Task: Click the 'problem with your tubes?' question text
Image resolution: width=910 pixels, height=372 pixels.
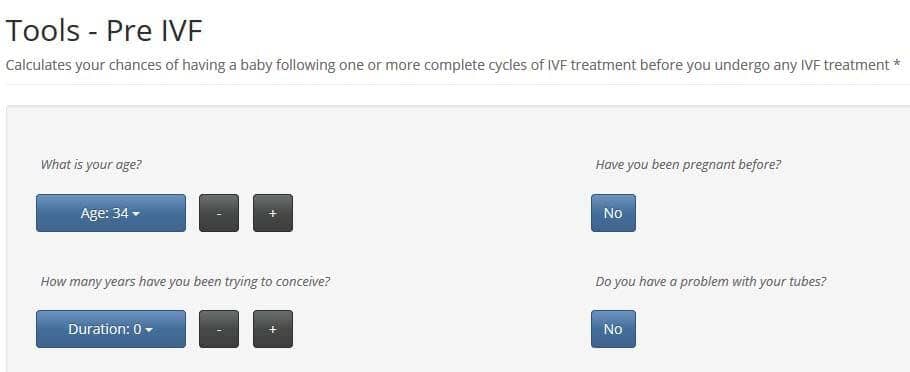Action: tap(711, 281)
